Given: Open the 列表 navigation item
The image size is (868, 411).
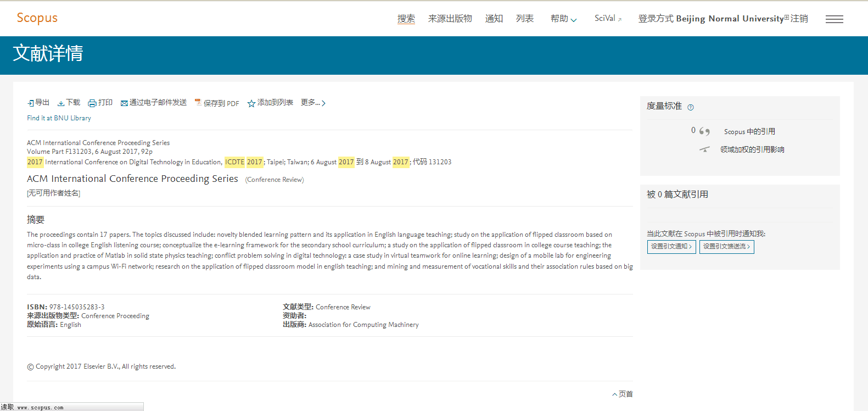Looking at the screenshot, I should pyautogui.click(x=525, y=19).
